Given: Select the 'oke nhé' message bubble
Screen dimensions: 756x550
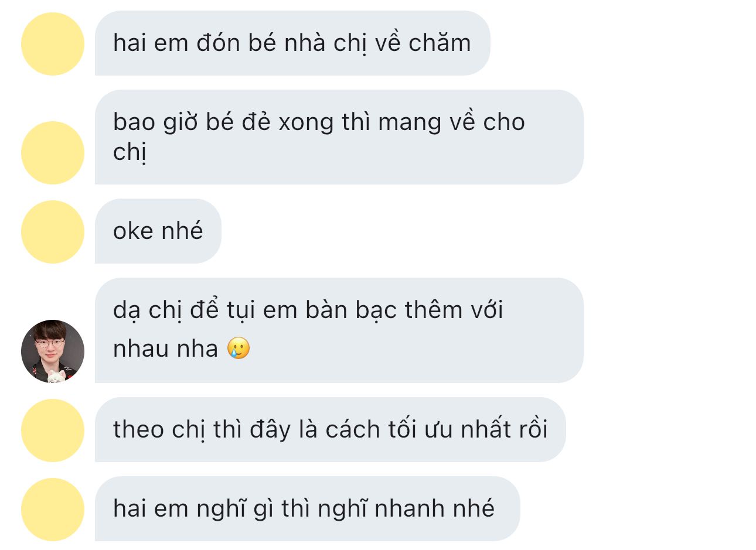Looking at the screenshot, I should point(158,231).
